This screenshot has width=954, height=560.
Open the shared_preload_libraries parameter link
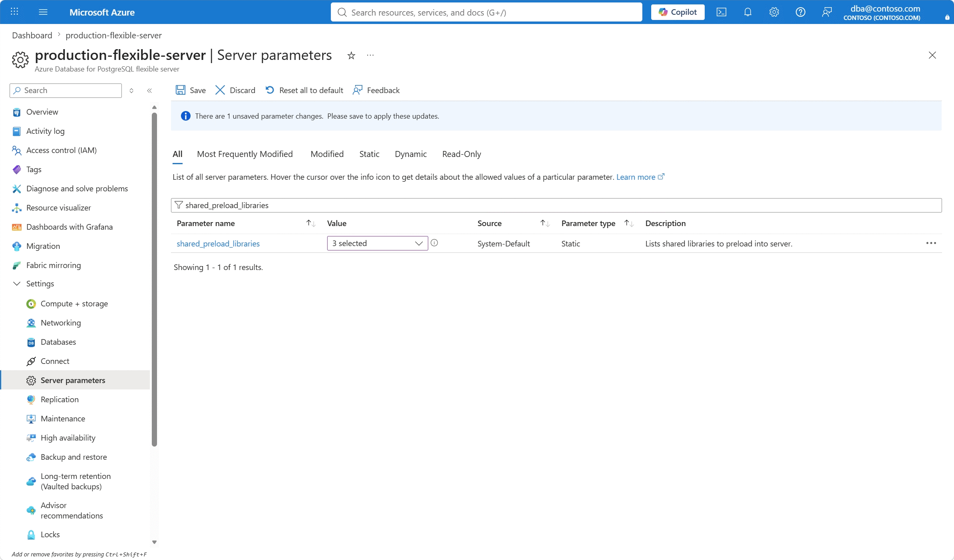pyautogui.click(x=218, y=244)
